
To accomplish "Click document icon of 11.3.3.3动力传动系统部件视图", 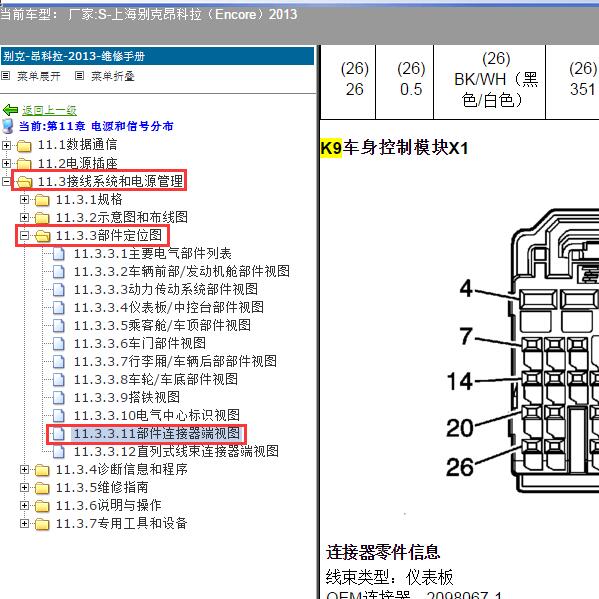I will point(58,290).
